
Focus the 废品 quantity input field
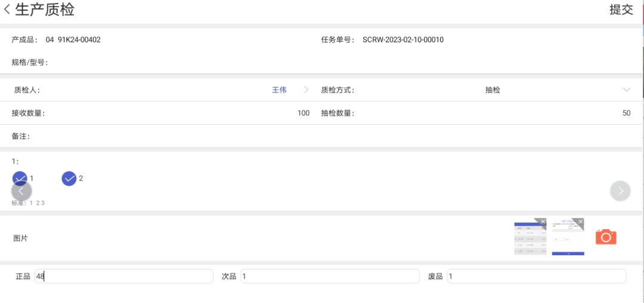click(x=537, y=276)
